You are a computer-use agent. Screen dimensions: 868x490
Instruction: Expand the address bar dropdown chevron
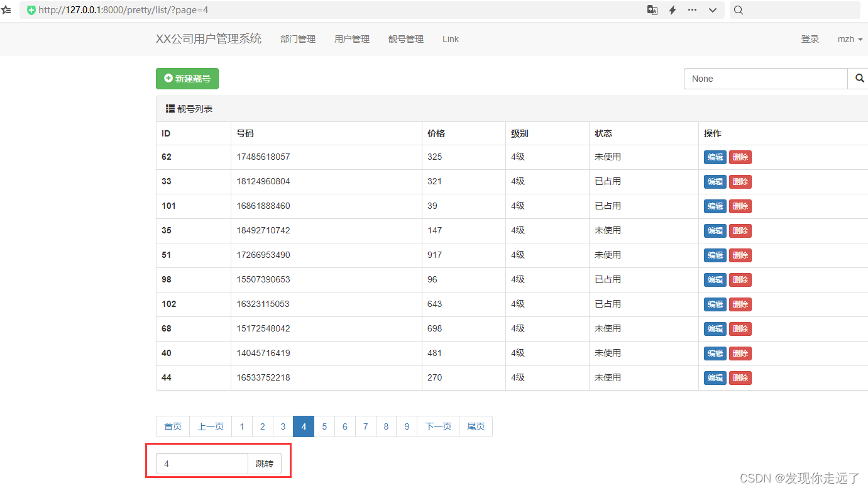(x=712, y=10)
